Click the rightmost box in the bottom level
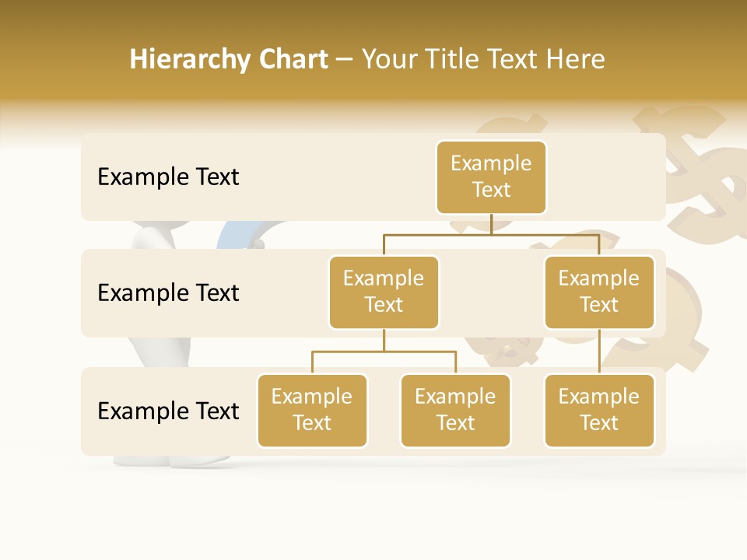This screenshot has width=747, height=560. (x=598, y=410)
